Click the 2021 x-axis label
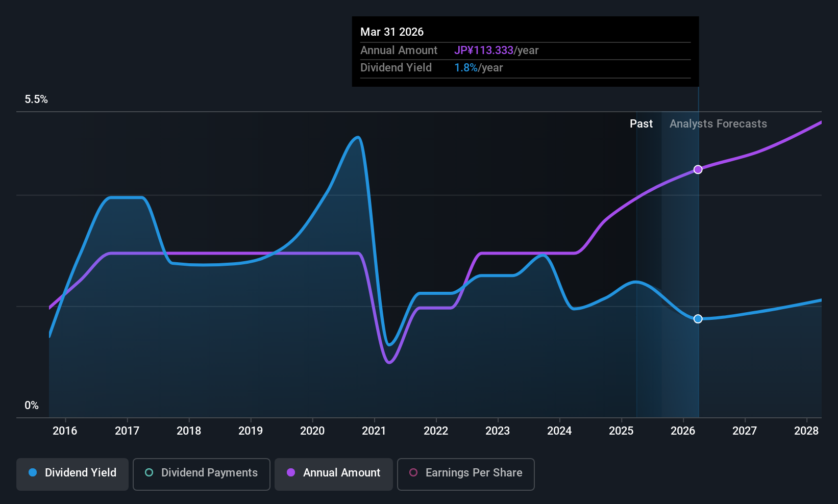 (x=374, y=431)
